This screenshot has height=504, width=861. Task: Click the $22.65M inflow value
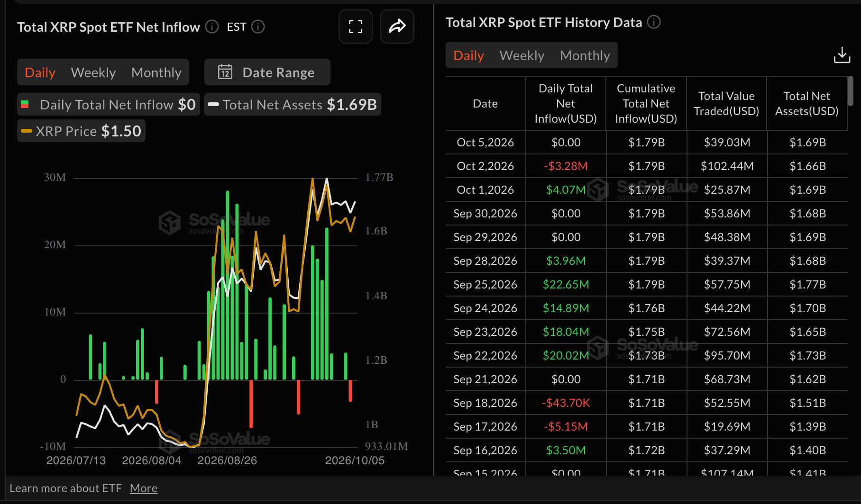click(566, 284)
